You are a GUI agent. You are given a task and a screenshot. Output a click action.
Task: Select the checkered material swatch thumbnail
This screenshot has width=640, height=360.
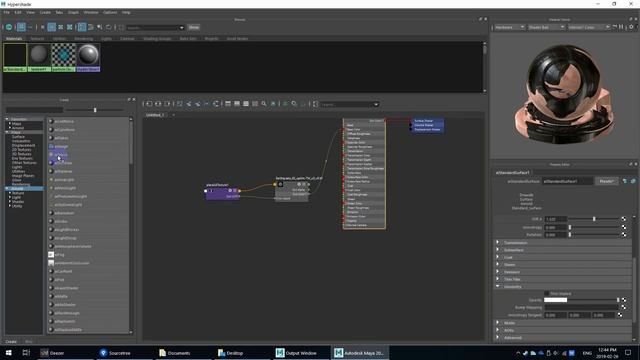(63, 55)
